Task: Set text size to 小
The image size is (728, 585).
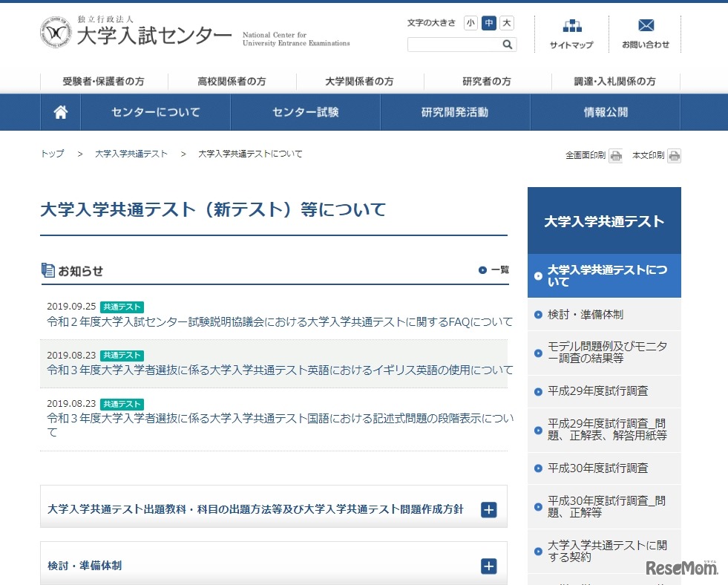Action: click(470, 23)
